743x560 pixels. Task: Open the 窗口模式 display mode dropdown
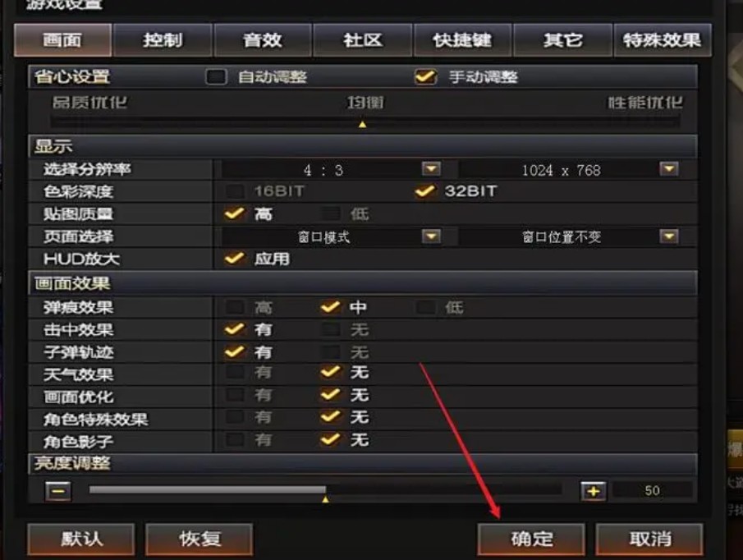[x=431, y=236]
